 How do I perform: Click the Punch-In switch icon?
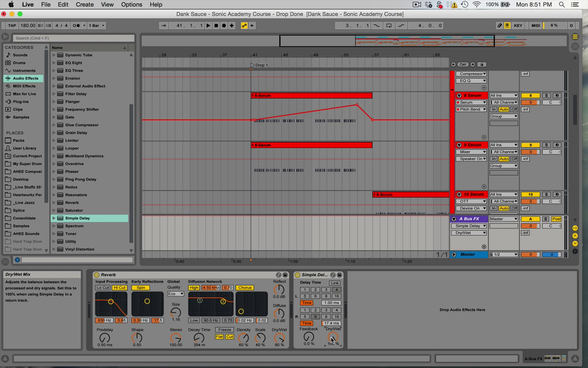point(377,25)
